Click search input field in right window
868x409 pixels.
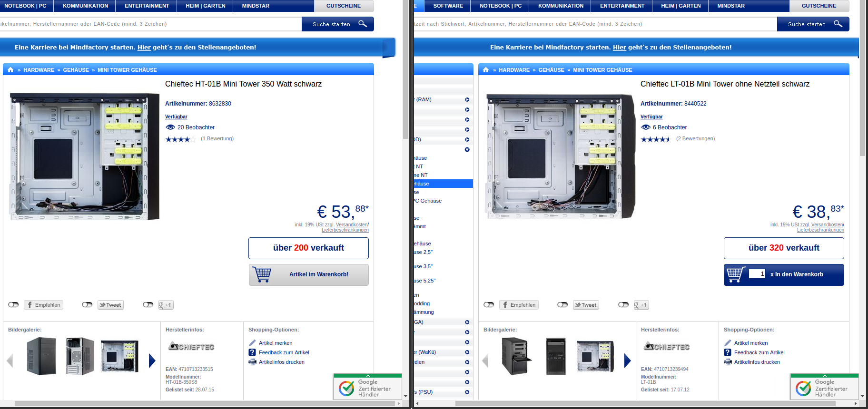tap(595, 24)
